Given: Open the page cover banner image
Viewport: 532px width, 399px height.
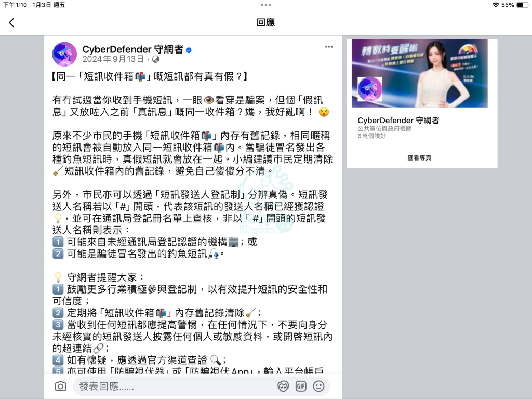Looking at the screenshot, I should [x=419, y=73].
